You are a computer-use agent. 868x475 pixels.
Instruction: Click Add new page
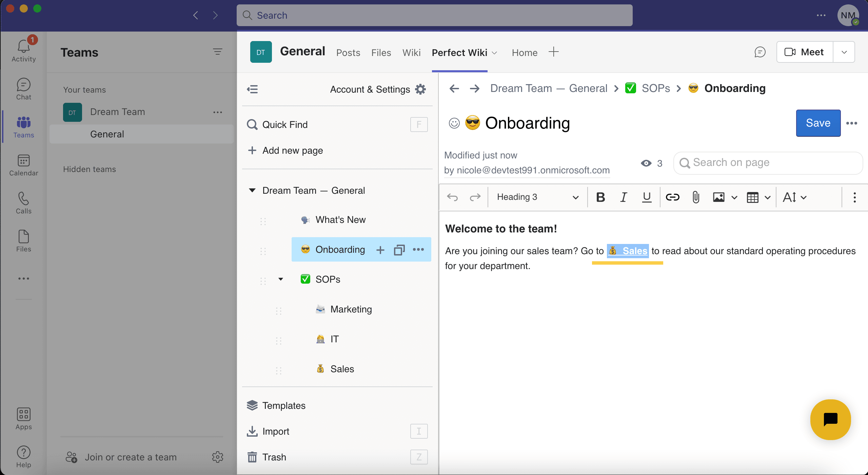[x=285, y=150]
